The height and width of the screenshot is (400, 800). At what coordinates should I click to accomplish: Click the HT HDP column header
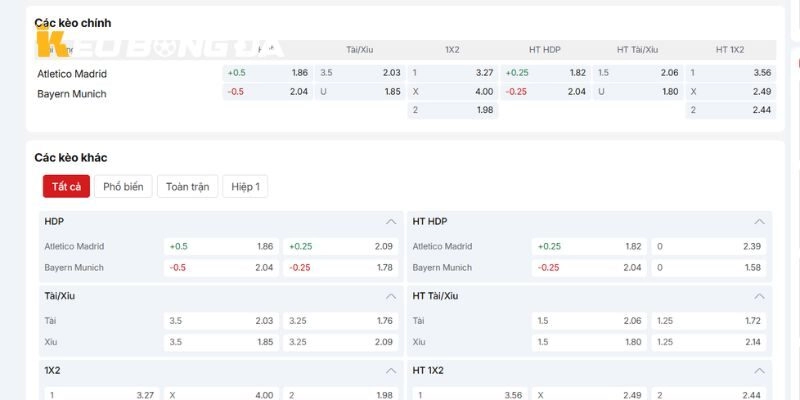coord(545,49)
